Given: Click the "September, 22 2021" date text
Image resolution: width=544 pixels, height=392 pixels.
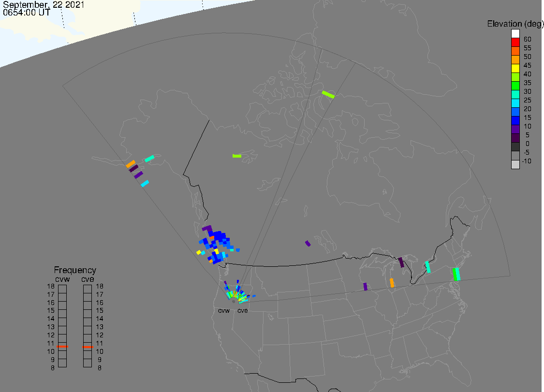Looking at the screenshot, I should coord(44,5).
